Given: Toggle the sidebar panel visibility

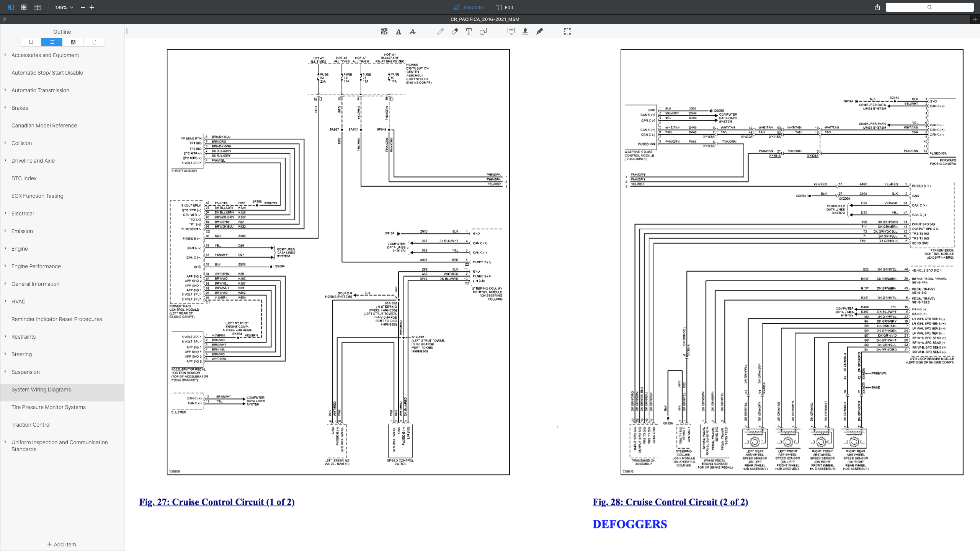Looking at the screenshot, I should [x=11, y=7].
